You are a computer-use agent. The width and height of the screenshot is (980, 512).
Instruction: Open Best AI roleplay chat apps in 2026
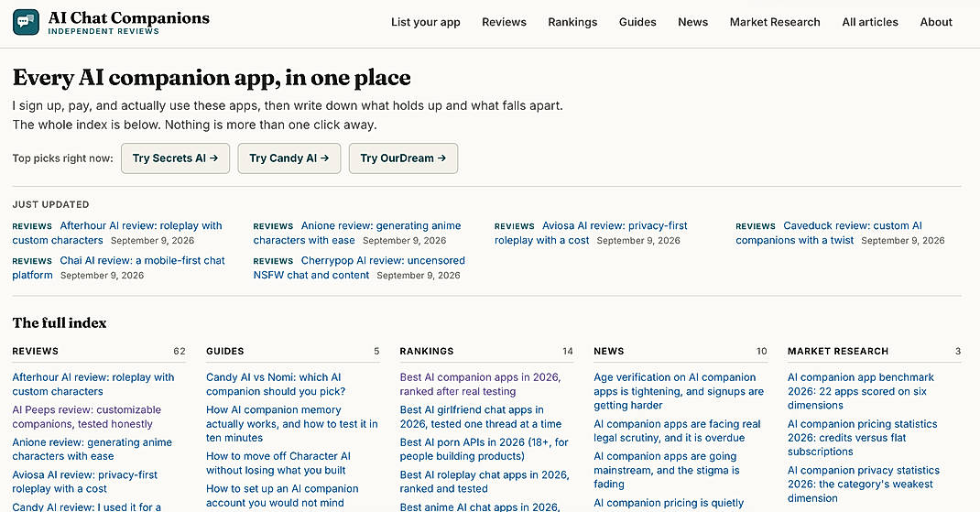coord(485,482)
